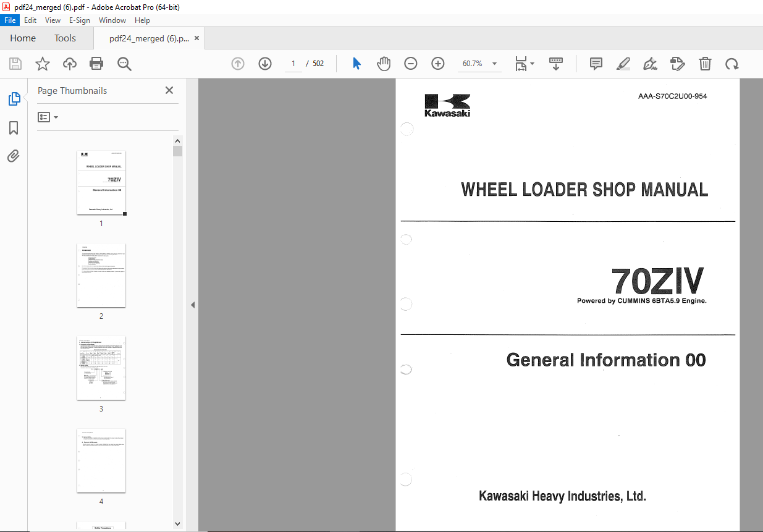The width and height of the screenshot is (763, 532).
Task: Click the read mode keyboard icon
Action: coord(556,64)
